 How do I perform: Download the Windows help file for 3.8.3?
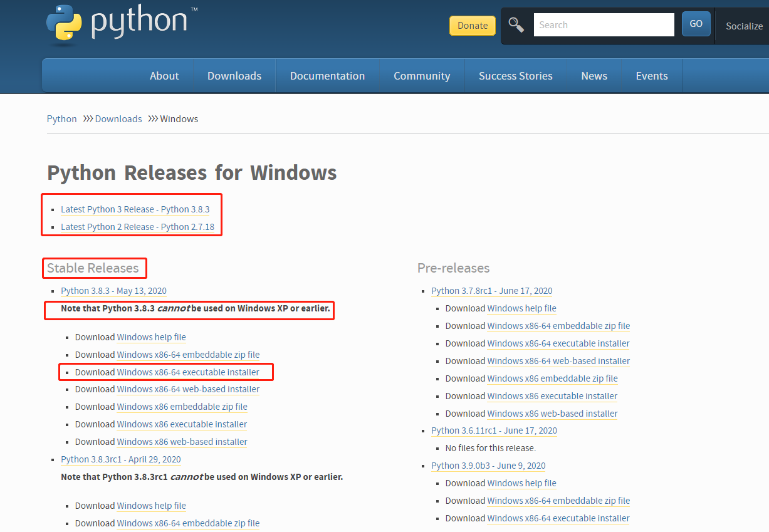point(151,337)
